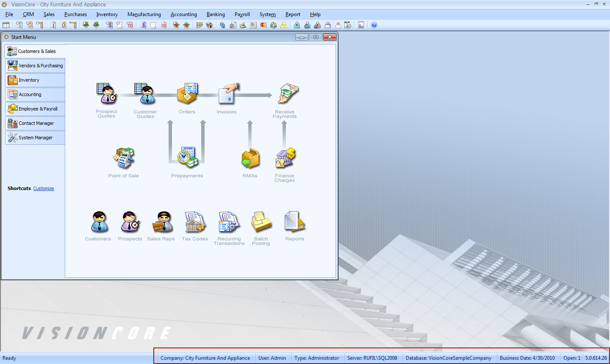
Task: Open the CRM menu
Action: click(x=28, y=14)
